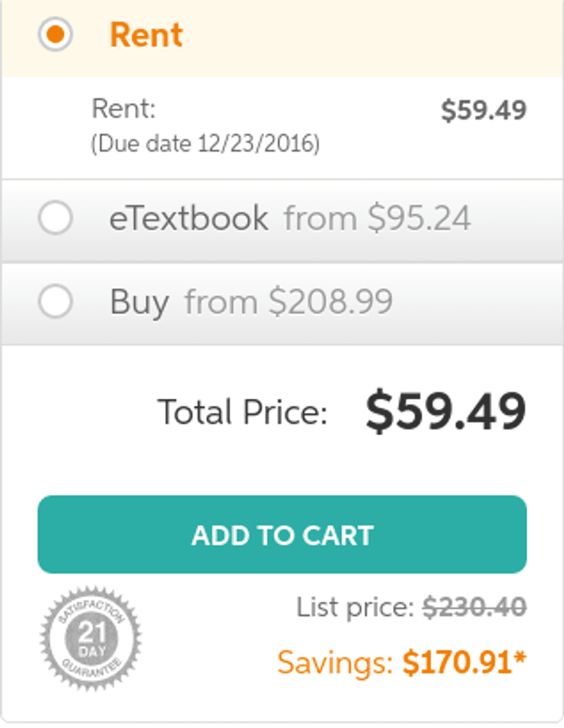This screenshot has width=564, height=728.
Task: Click the orange Rent header label
Action: tap(146, 35)
